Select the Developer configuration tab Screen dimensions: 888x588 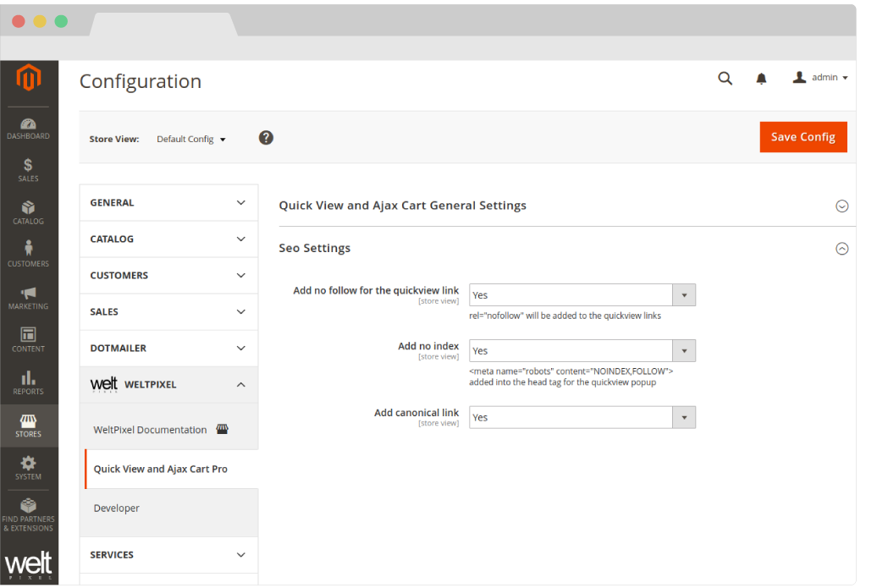click(117, 508)
